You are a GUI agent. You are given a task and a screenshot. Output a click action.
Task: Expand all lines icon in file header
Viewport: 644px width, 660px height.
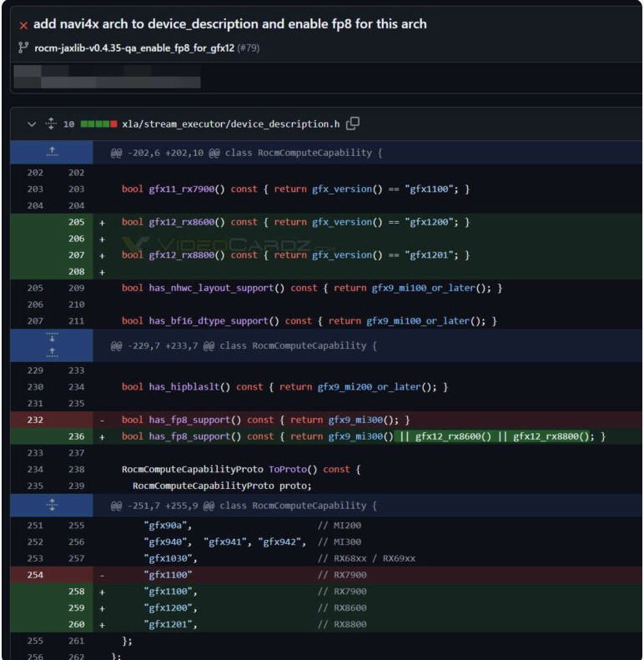(51, 123)
